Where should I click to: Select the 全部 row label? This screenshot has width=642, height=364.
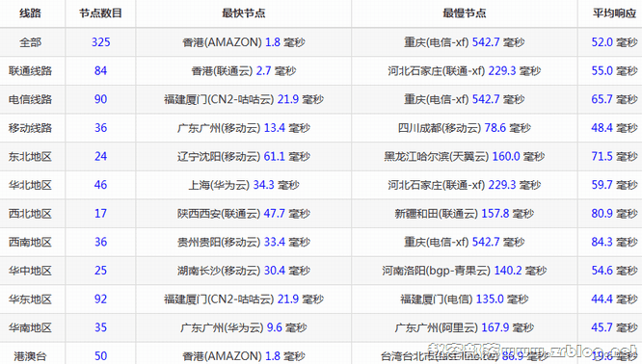tap(30, 42)
